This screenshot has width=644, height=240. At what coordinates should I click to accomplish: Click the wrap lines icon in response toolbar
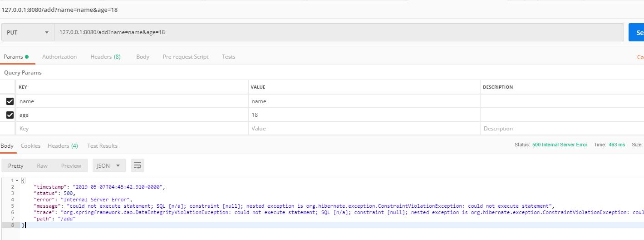(137, 165)
